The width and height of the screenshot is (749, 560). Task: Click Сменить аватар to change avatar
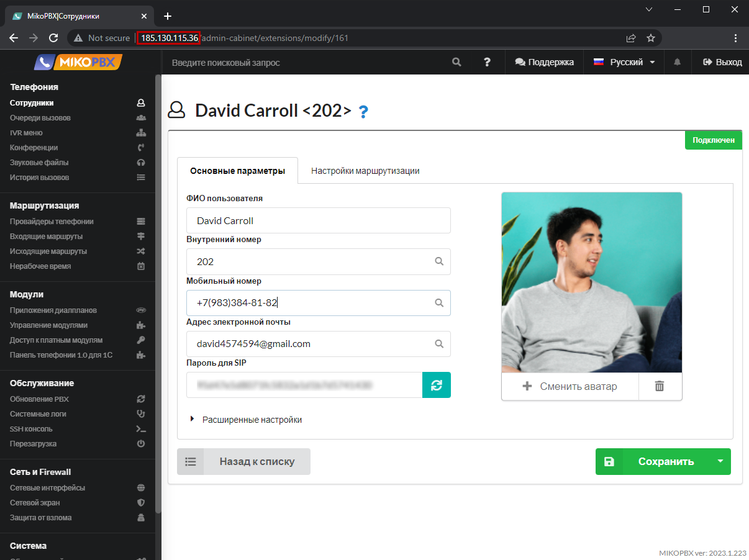[x=570, y=386]
